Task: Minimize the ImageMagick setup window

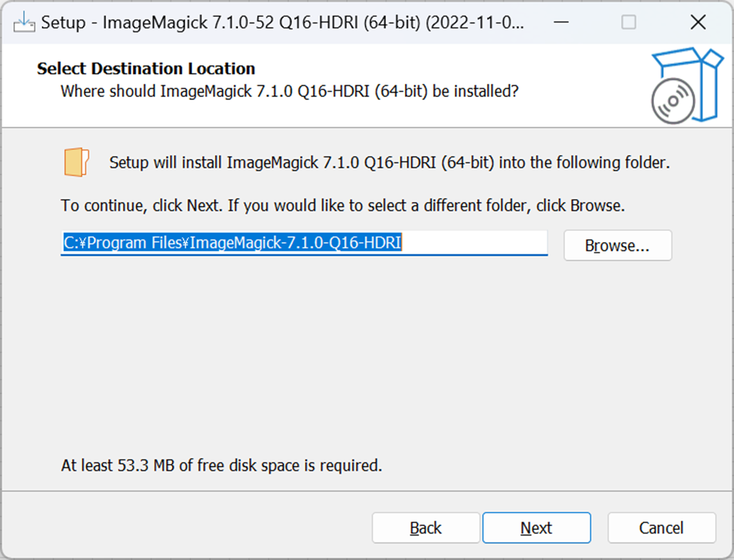Action: [x=566, y=23]
